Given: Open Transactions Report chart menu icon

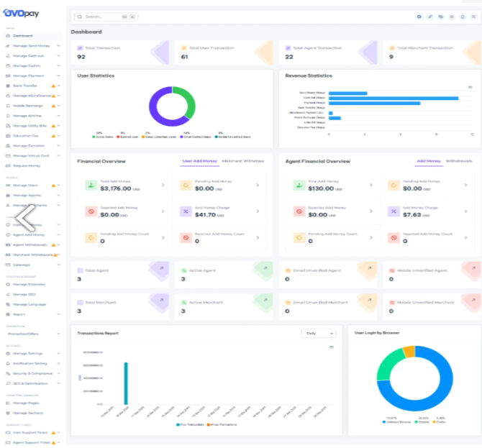Looking at the screenshot, I should click(332, 347).
